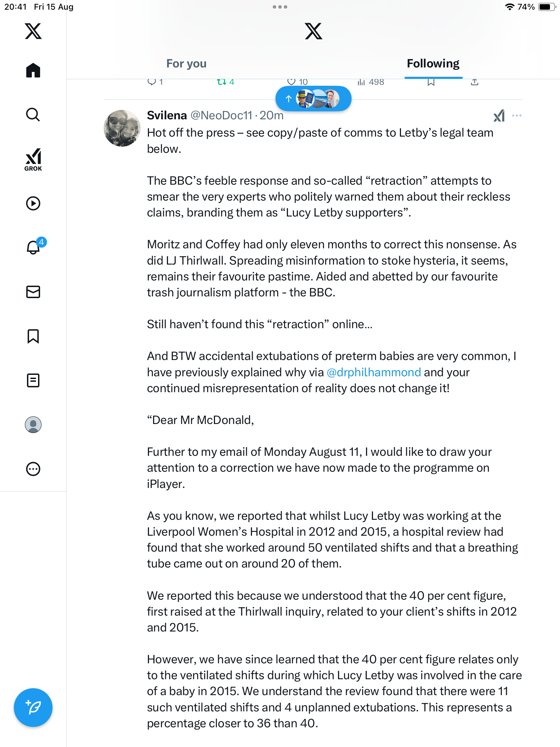The image size is (560, 747).
Task: Click the @drphilhammond mention link
Action: coord(374,372)
